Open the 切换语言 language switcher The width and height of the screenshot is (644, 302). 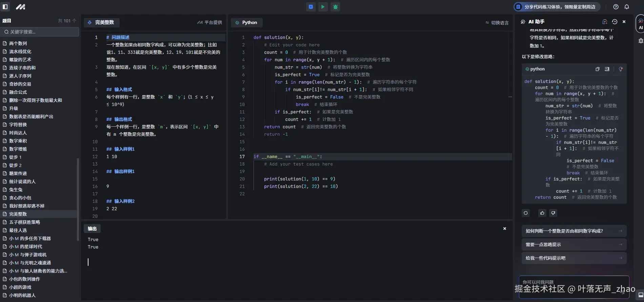click(497, 23)
